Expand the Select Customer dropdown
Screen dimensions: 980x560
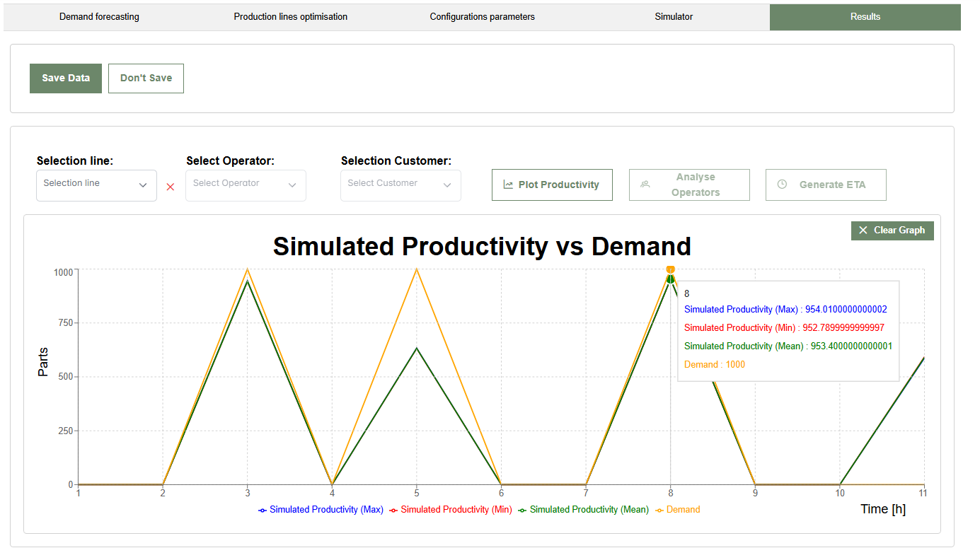tap(400, 185)
